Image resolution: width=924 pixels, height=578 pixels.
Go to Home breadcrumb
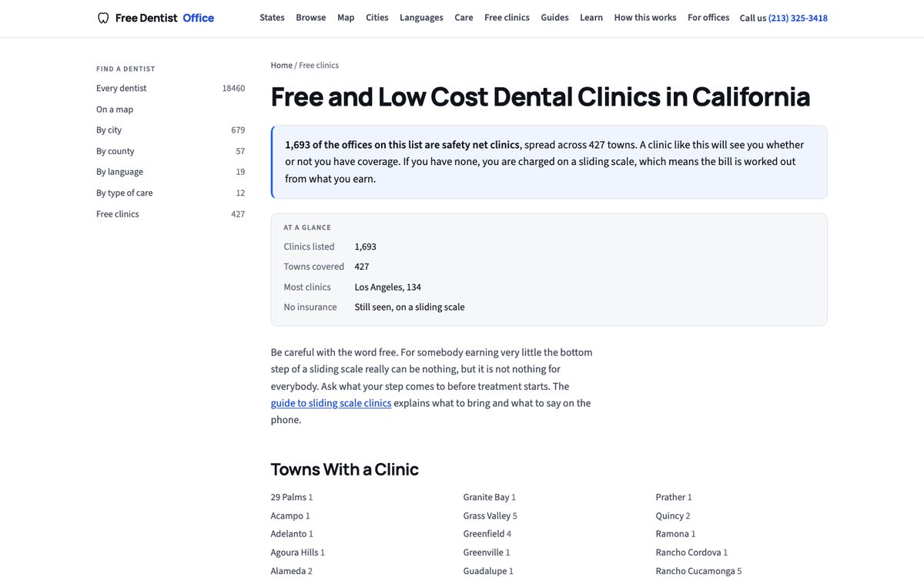(x=281, y=66)
